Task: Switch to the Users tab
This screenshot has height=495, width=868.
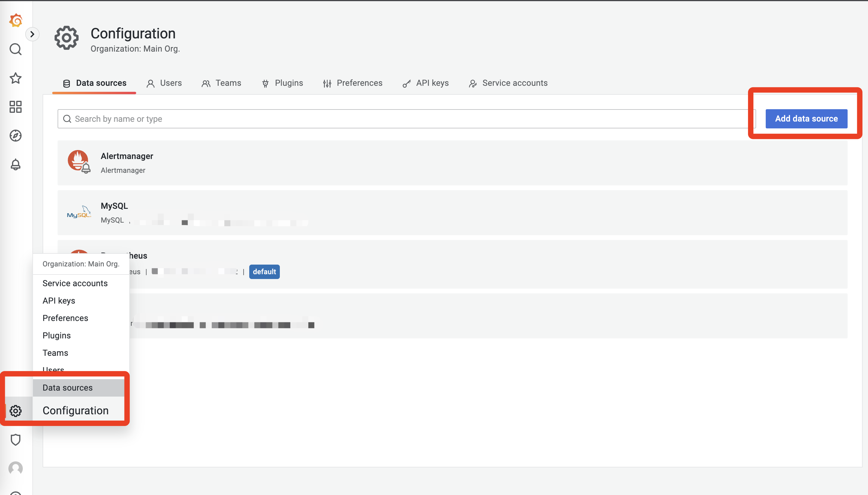Action: [164, 83]
